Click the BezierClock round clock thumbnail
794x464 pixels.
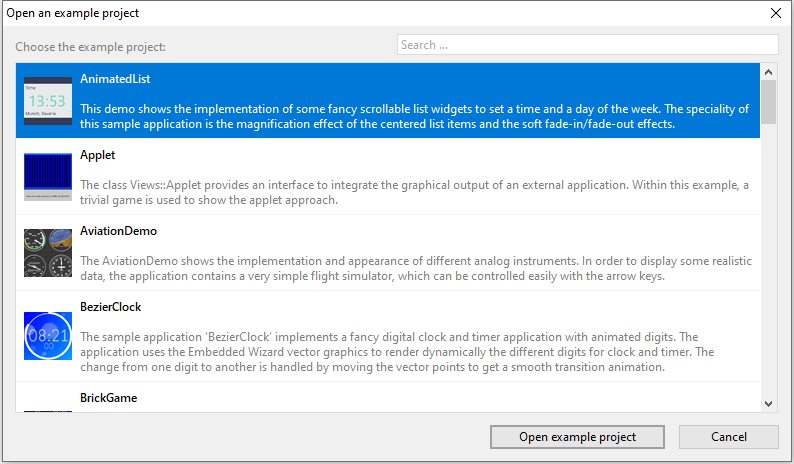[48, 336]
